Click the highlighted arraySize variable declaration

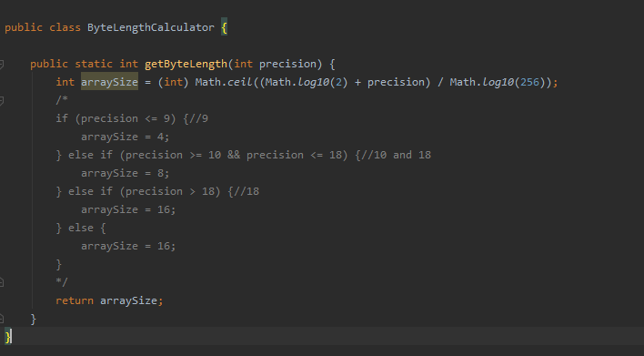click(x=109, y=82)
